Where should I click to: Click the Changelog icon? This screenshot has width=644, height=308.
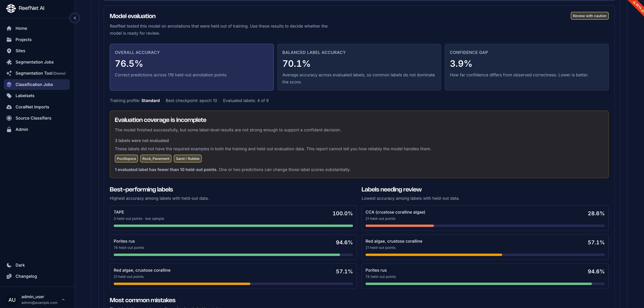pyautogui.click(x=9, y=276)
